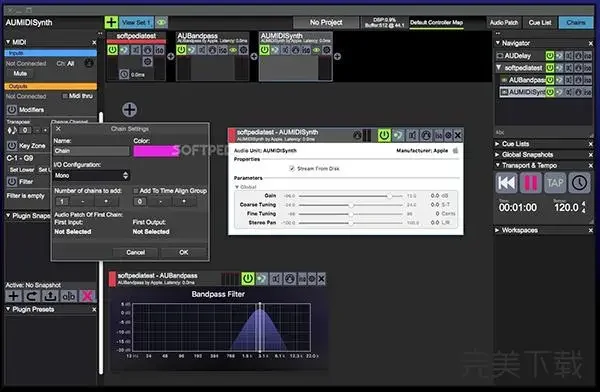Image resolution: width=600 pixels, height=392 pixels.
Task: Click the pink X delete snapshot icon
Action: [87, 296]
